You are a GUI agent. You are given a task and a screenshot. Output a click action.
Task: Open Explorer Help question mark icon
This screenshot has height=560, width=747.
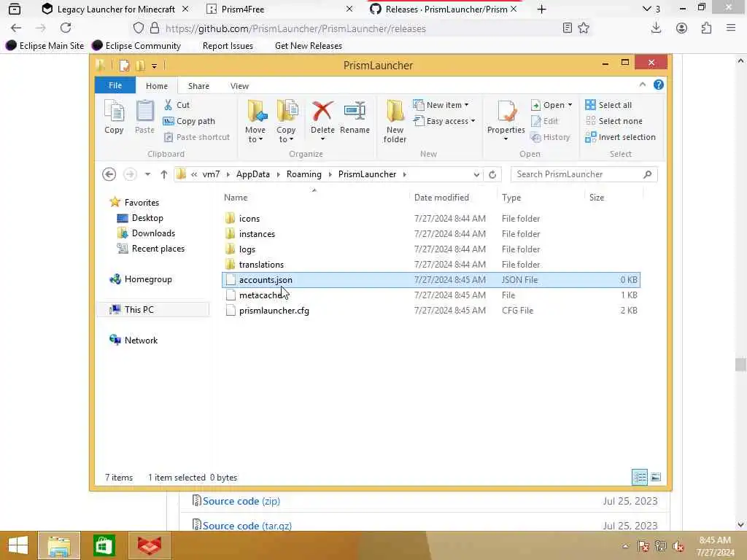click(659, 85)
